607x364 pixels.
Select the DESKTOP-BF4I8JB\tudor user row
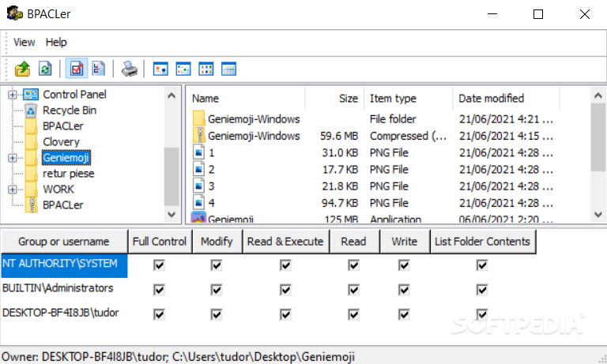point(60,313)
